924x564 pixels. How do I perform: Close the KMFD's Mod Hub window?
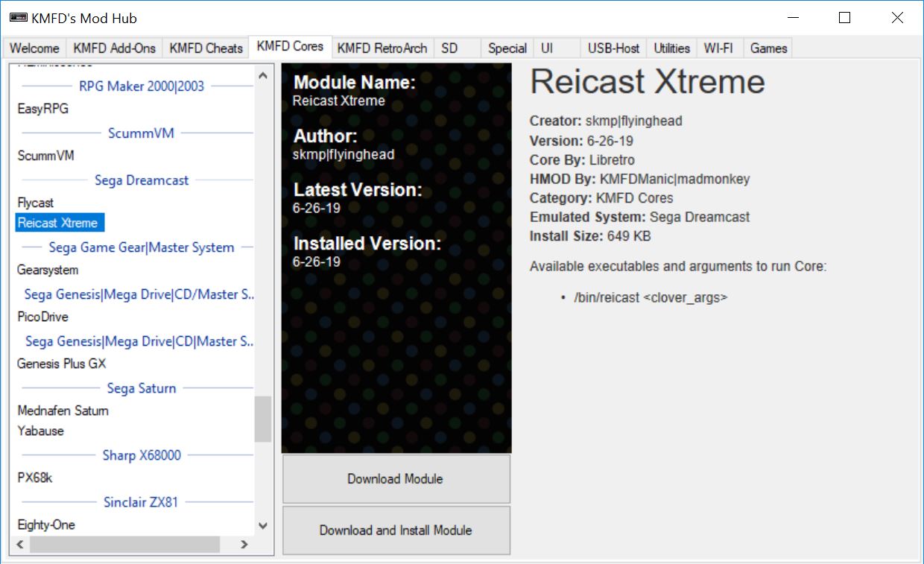(x=897, y=18)
